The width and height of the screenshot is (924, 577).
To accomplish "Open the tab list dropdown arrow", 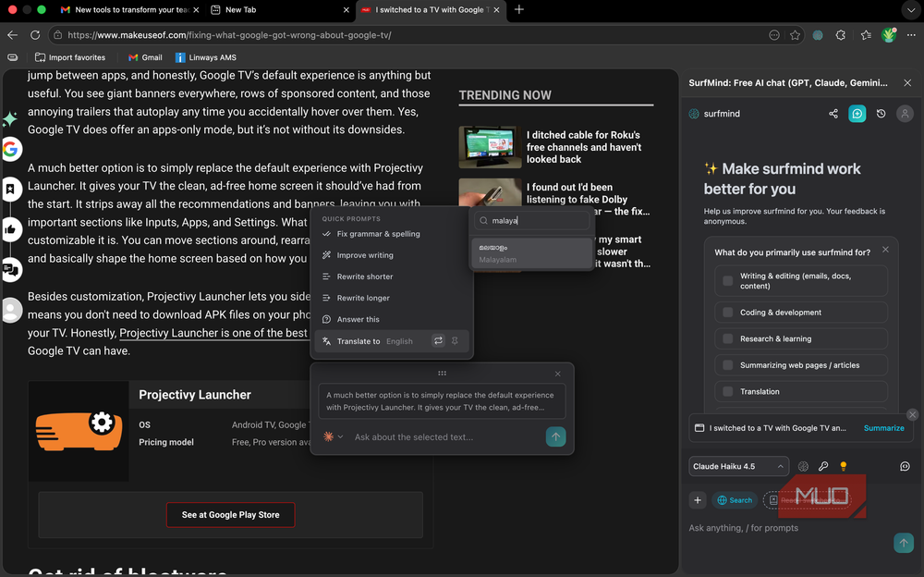I will tap(911, 9).
